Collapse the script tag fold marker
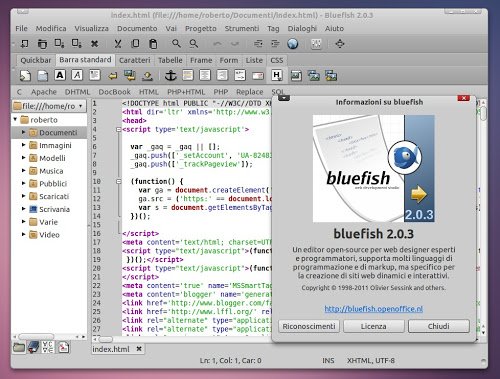The width and height of the screenshot is (500, 379). coord(119,129)
